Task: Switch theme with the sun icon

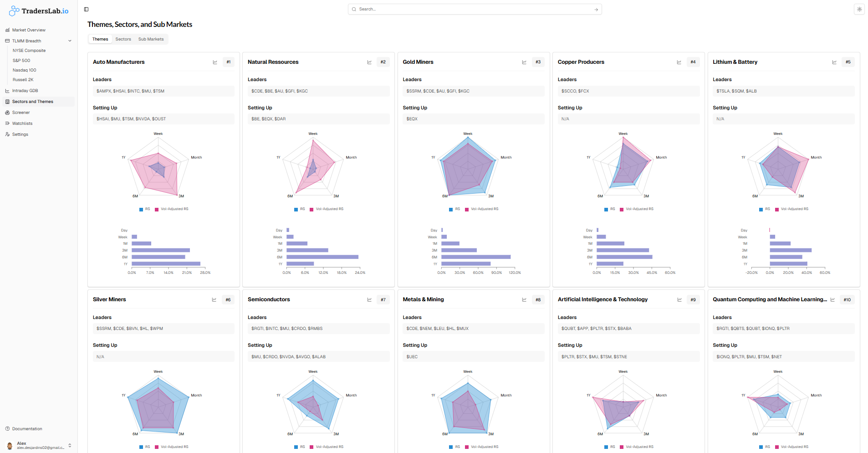Action: click(x=859, y=9)
